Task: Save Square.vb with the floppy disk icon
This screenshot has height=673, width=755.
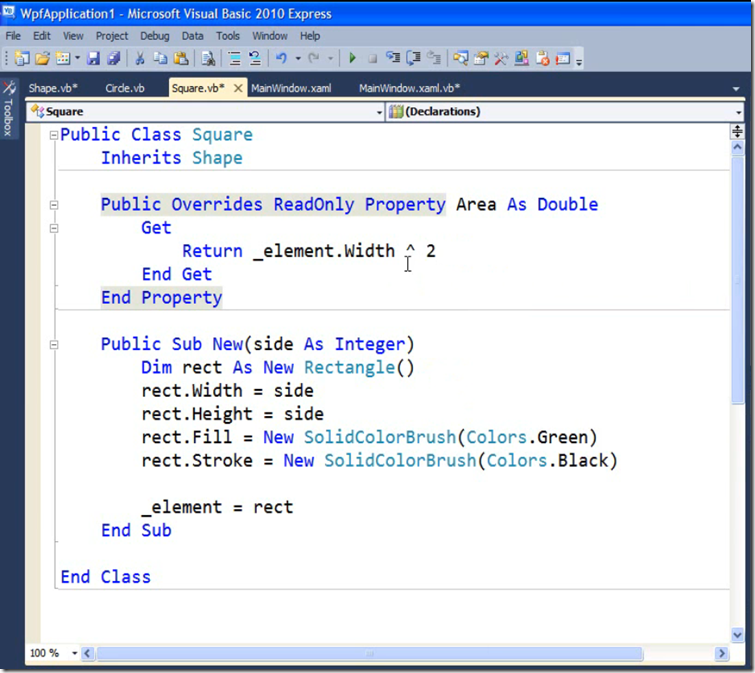Action: point(93,58)
